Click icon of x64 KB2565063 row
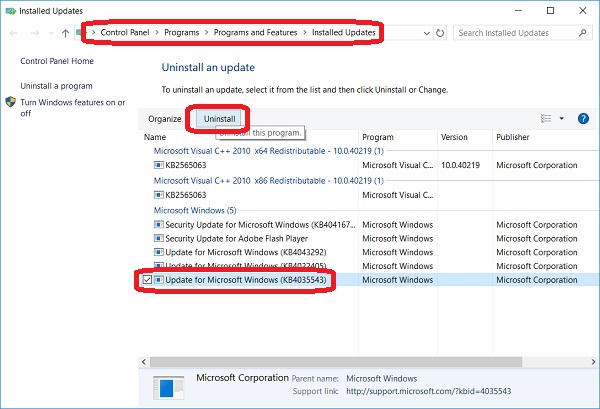Screen dimensions: 600x409 pos(158,165)
